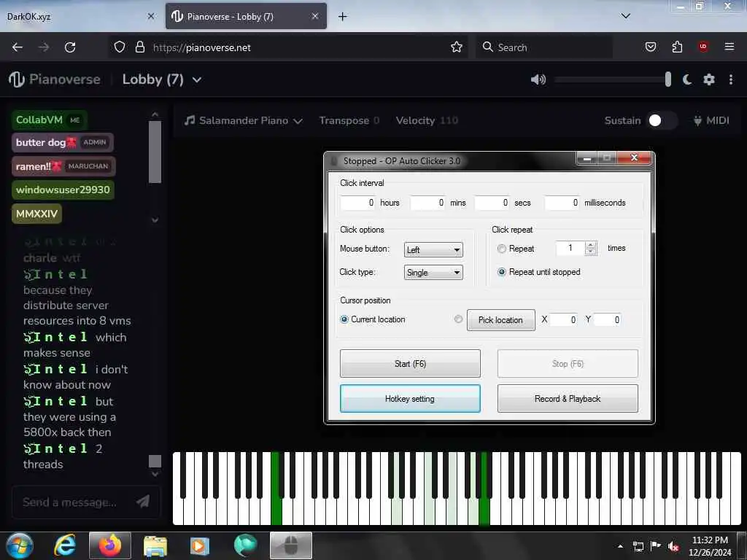Open a new browser tab
The height and width of the screenshot is (560, 747).
(343, 17)
